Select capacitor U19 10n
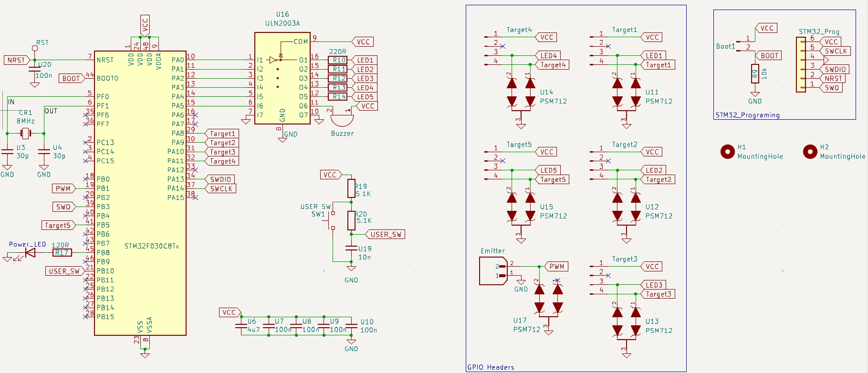The image size is (868, 373). 351,248
